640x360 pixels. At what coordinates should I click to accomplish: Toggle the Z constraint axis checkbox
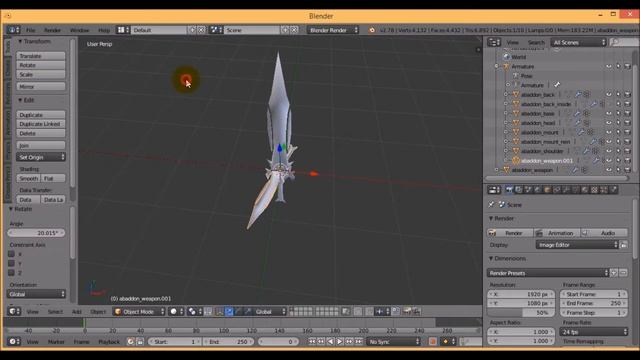tap(11, 273)
